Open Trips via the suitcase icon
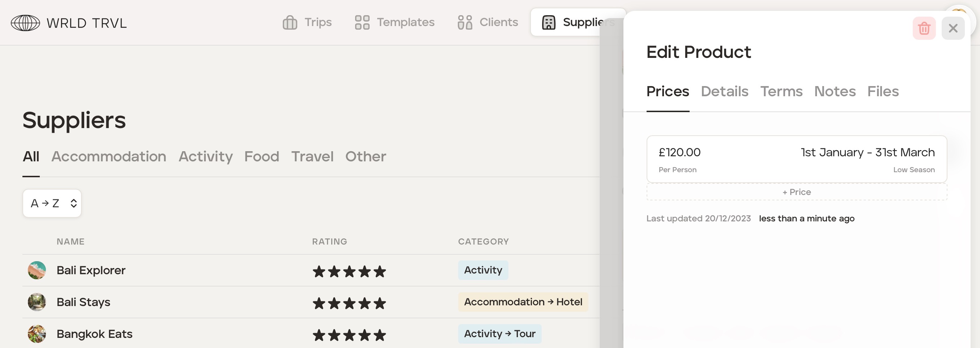 click(290, 22)
